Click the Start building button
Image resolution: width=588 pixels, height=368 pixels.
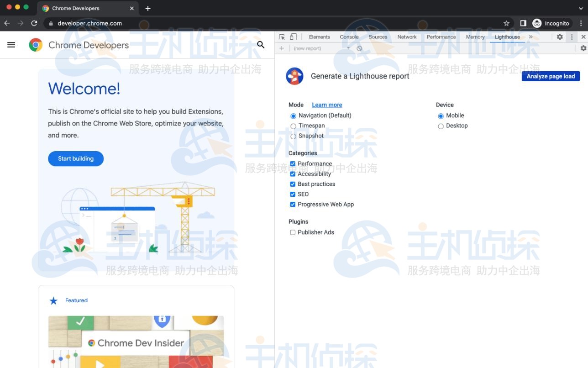point(76,159)
